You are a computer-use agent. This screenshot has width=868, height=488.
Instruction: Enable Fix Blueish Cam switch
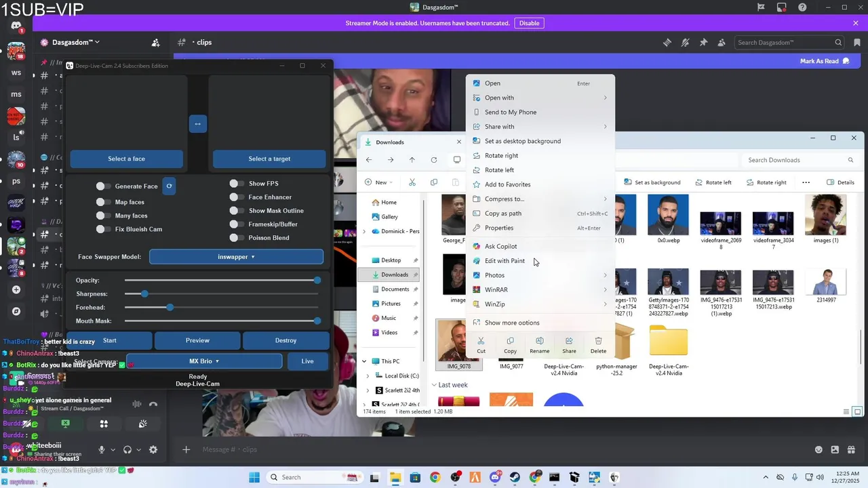tap(104, 229)
